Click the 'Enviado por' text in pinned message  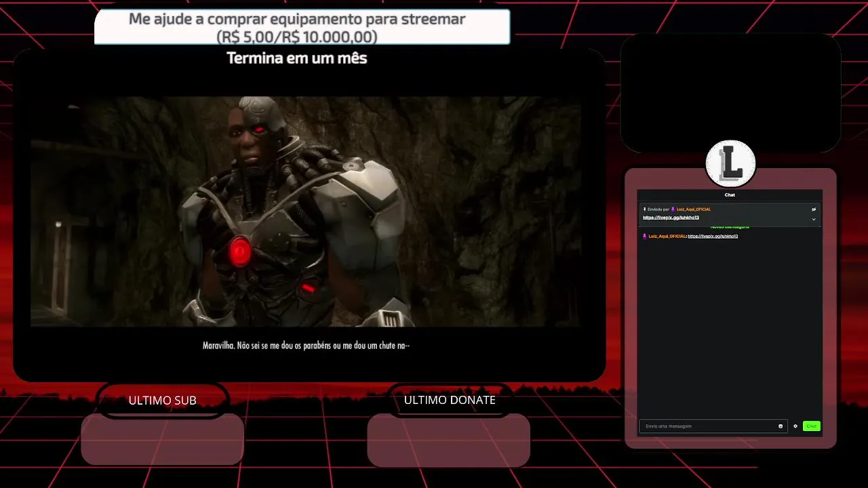point(658,209)
